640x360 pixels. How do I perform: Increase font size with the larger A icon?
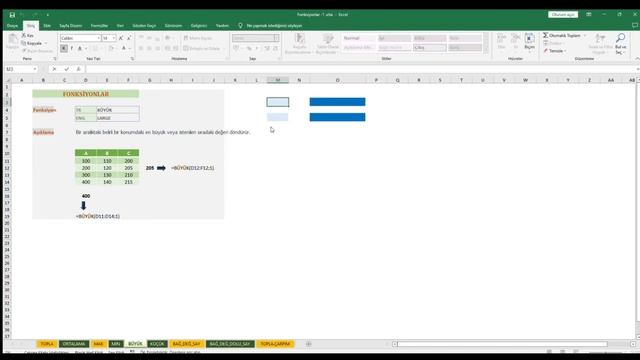click(x=121, y=38)
